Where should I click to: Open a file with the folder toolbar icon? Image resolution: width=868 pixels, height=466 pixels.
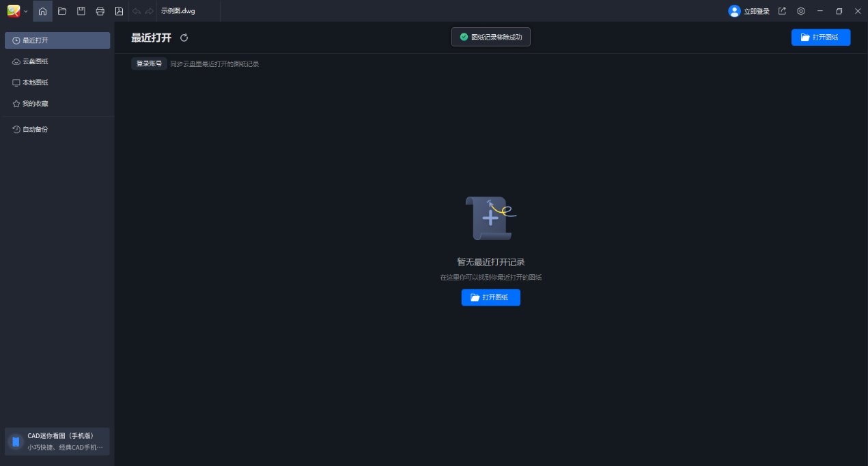click(x=62, y=11)
